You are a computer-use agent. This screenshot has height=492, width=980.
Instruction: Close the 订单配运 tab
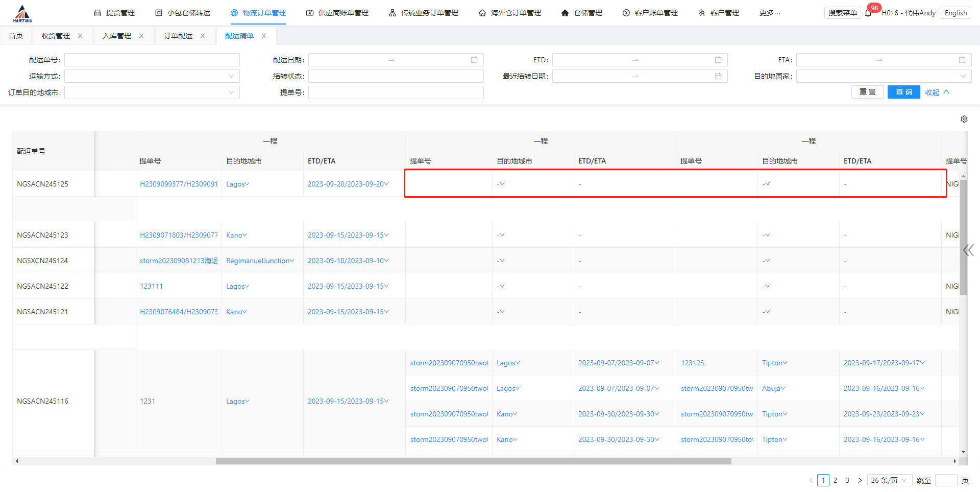[x=203, y=36]
